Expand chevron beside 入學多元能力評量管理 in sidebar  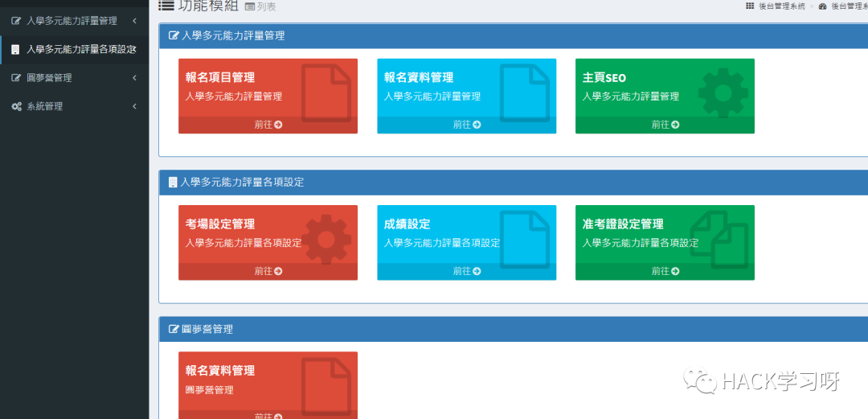[134, 21]
